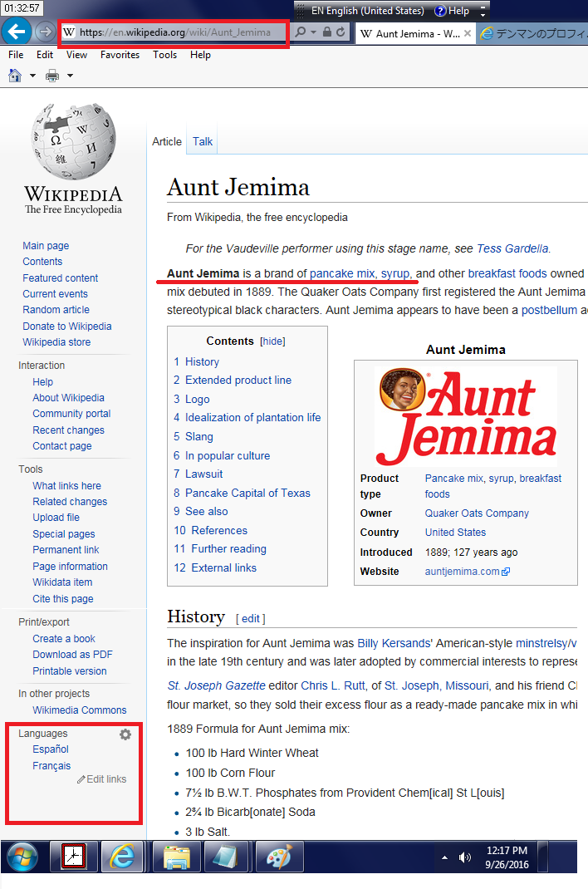The height and width of the screenshot is (889, 588).
Task: Open the Random article link
Action: tap(56, 310)
